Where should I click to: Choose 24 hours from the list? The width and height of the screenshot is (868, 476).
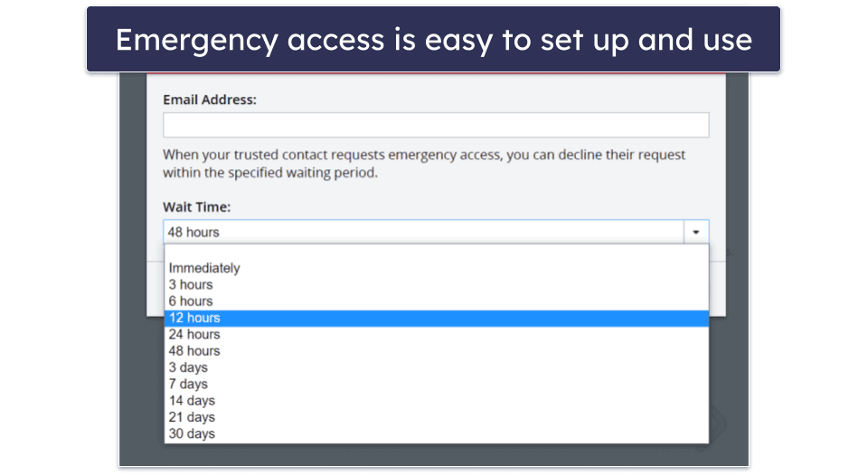[194, 334]
